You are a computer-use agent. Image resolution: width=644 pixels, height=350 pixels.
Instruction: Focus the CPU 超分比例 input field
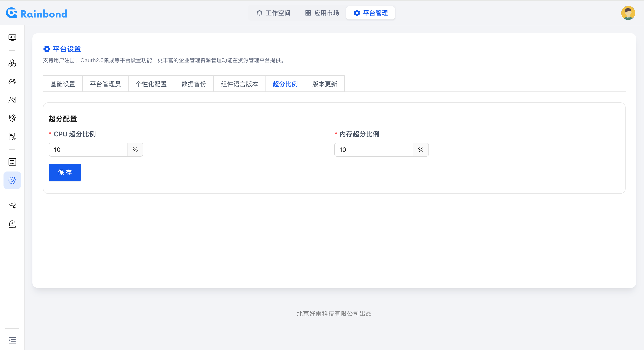click(x=88, y=150)
